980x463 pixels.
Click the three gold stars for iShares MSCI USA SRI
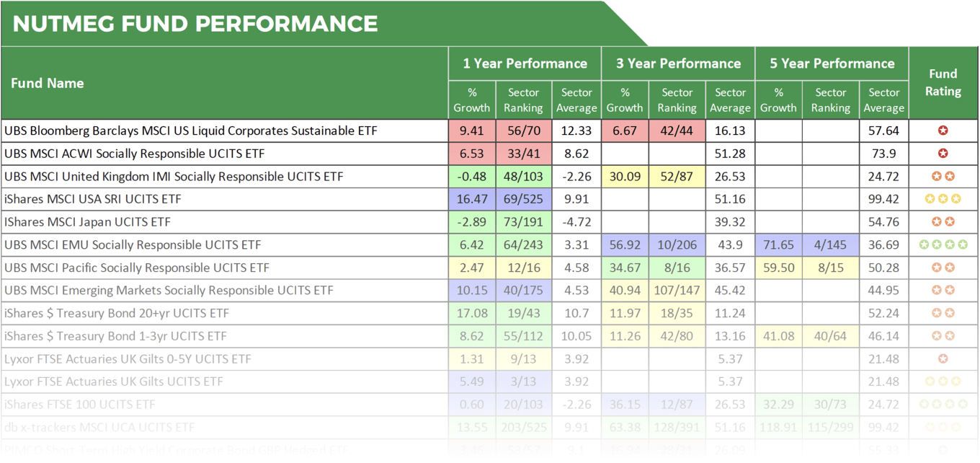coord(943,199)
